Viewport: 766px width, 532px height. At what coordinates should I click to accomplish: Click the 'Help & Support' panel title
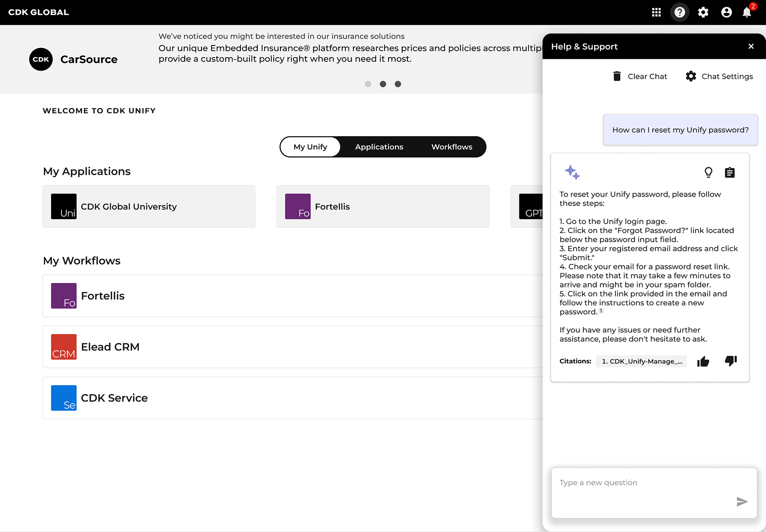[584, 46]
